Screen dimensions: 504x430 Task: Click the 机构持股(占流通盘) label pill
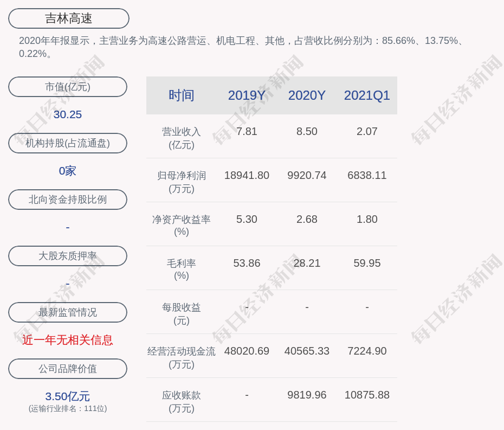point(68,143)
